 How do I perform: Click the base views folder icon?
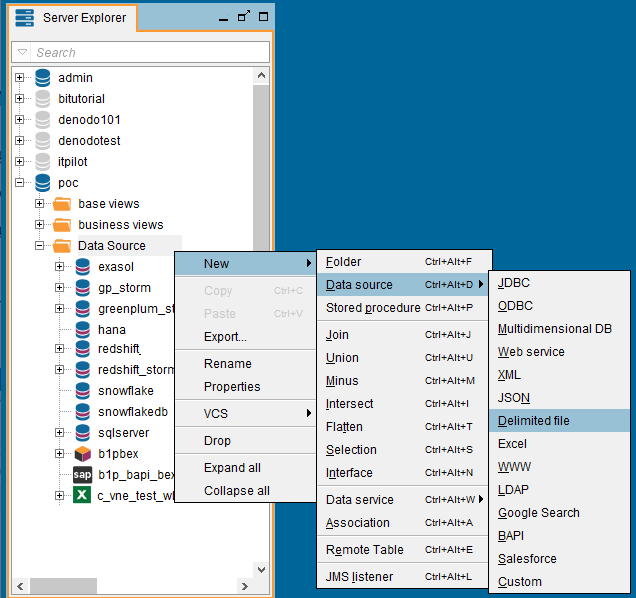coord(62,204)
